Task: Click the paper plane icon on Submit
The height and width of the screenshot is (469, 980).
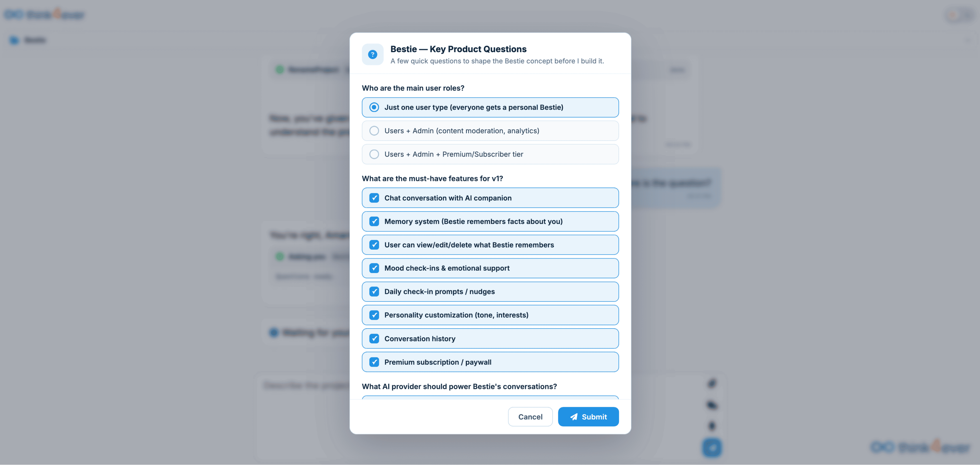Action: tap(574, 417)
